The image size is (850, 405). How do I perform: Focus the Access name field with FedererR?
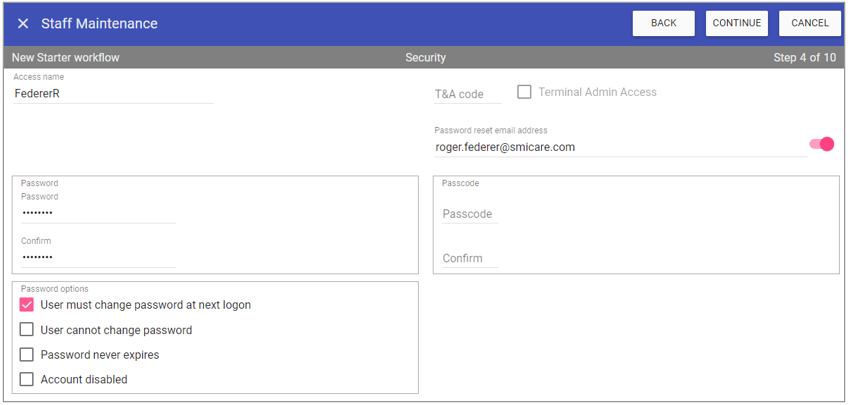pos(113,94)
